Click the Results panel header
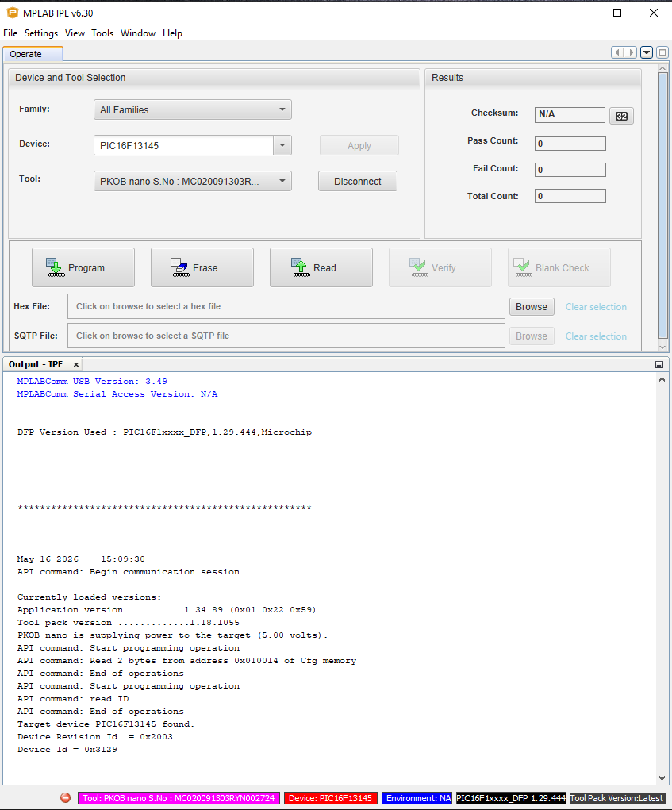This screenshot has height=810, width=672. 533,78
